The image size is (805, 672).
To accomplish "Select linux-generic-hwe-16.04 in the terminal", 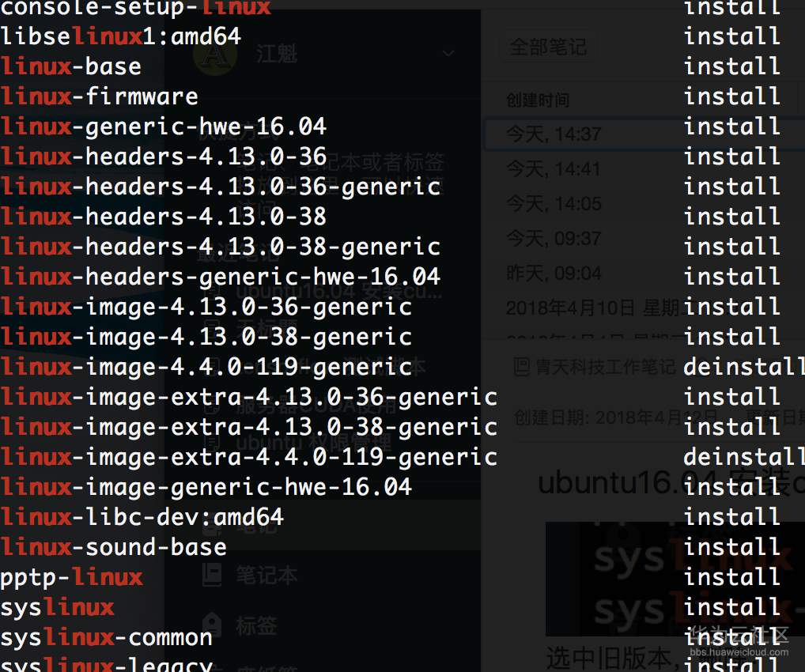I will coord(163,126).
